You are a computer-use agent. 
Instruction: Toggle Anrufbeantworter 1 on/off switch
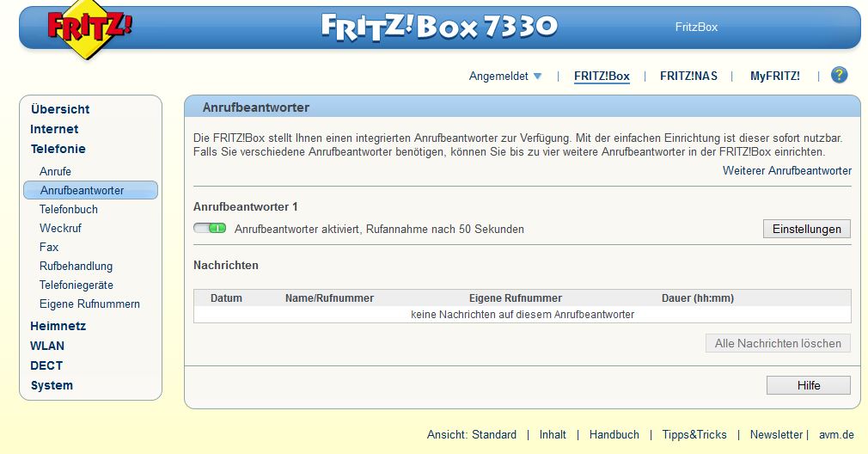(x=210, y=228)
